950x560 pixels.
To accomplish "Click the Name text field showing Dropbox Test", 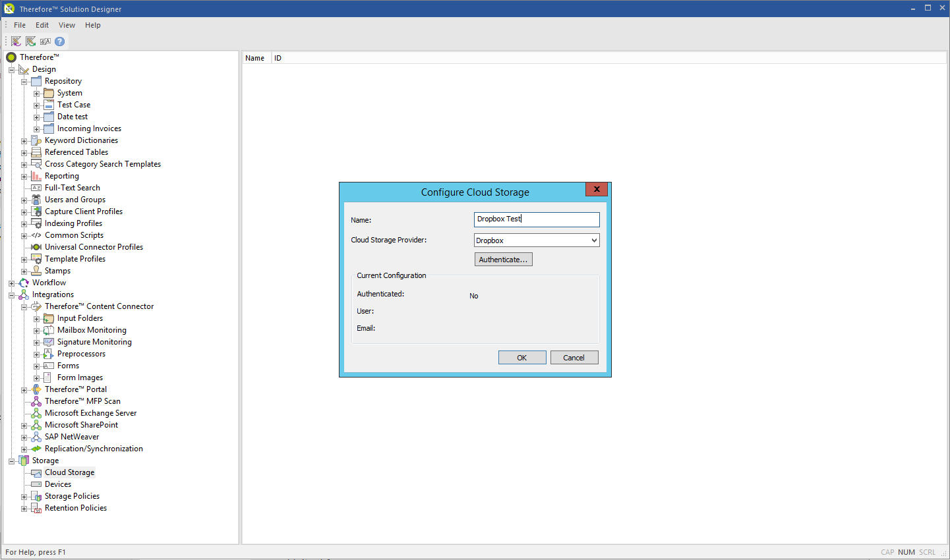I will [536, 219].
